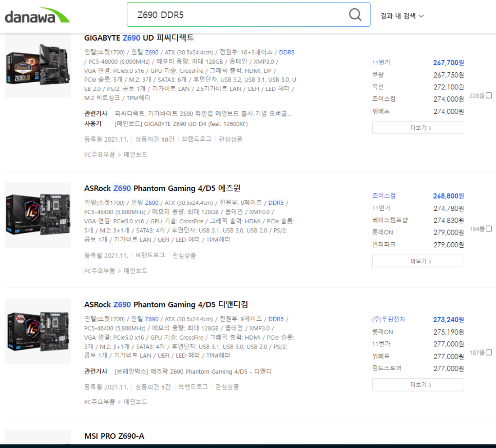Open the 결과 내 검색 dropdown
The height and width of the screenshot is (448, 496).
coord(402,16)
